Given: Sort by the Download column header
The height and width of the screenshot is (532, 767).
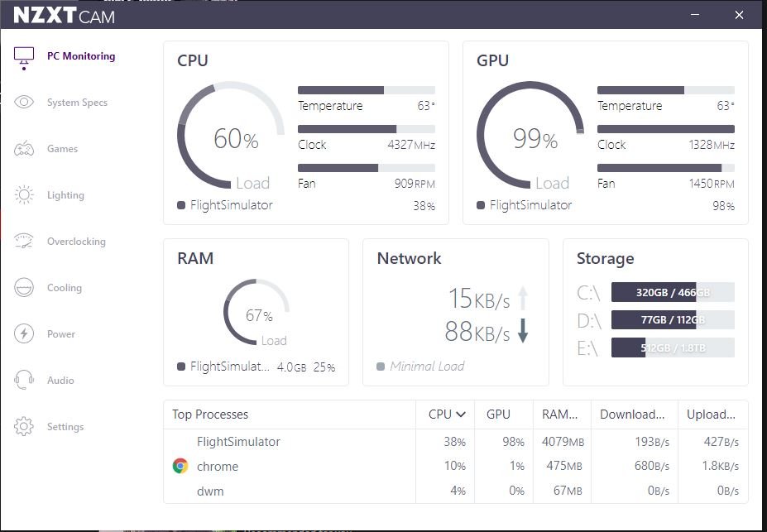Looking at the screenshot, I should (x=632, y=415).
